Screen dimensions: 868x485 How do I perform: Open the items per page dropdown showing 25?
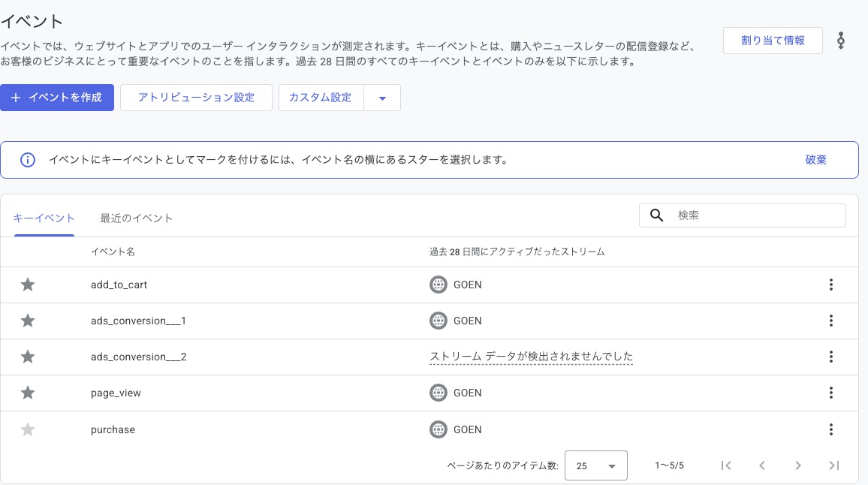point(595,465)
